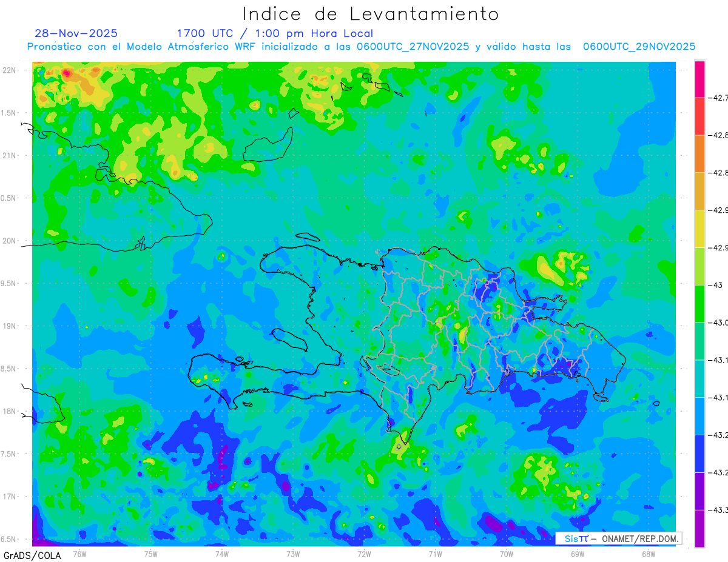Pick the violet swatch below -43.3

click(x=699, y=528)
